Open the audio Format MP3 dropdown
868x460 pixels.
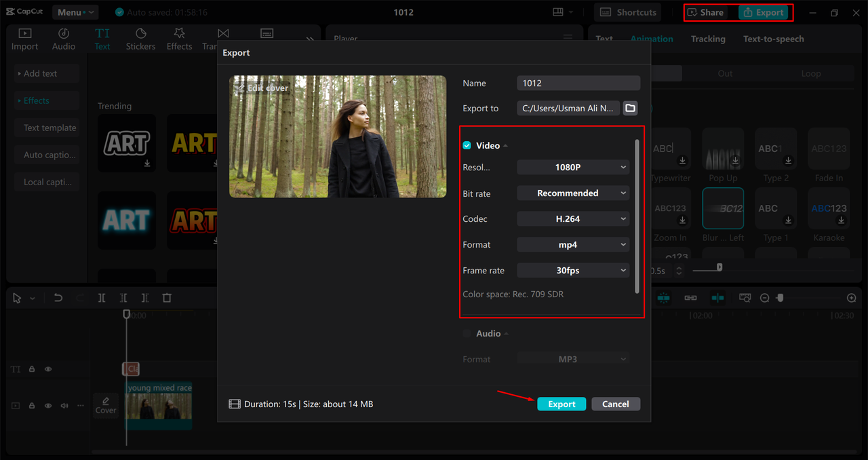tap(573, 359)
